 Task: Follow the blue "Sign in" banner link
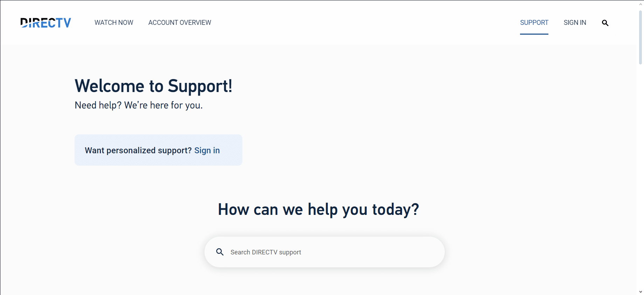point(207,150)
